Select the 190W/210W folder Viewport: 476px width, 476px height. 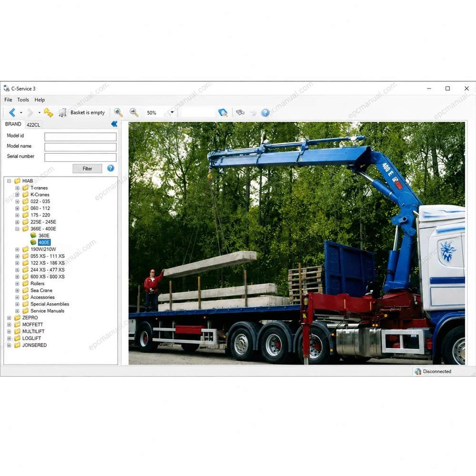[x=43, y=249]
